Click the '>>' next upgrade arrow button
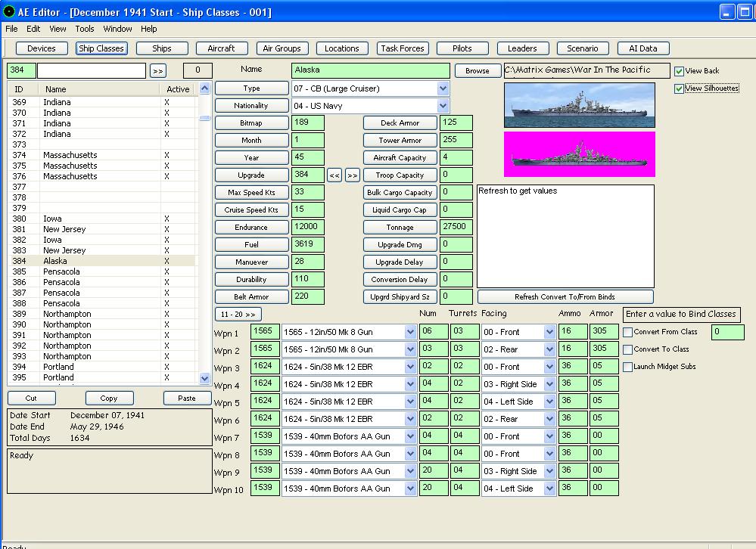Screen dimensions: 756x549 (353, 175)
